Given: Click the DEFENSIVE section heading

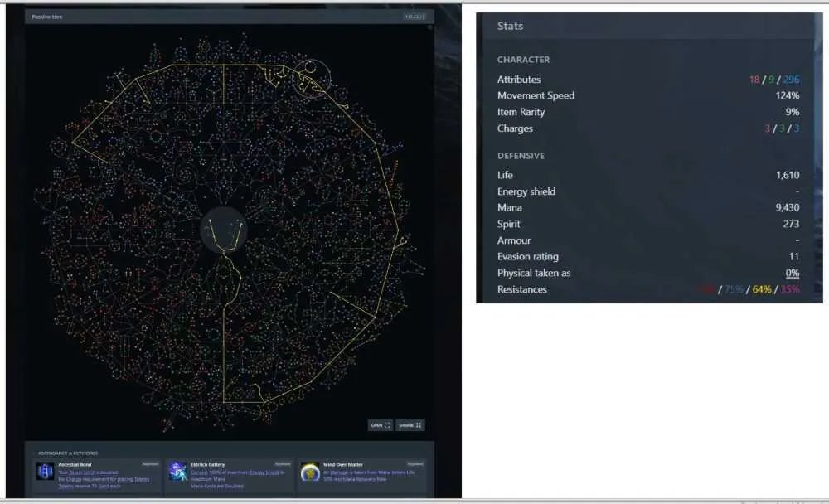Looking at the screenshot, I should point(521,156).
